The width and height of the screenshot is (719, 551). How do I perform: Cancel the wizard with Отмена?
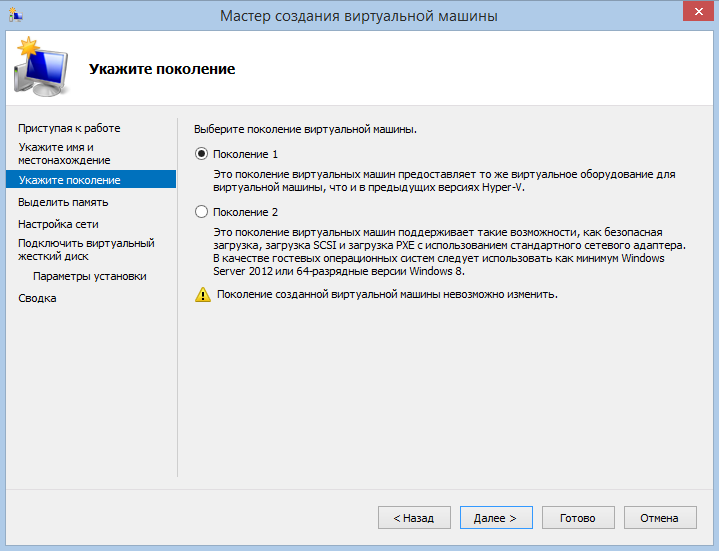tap(660, 518)
